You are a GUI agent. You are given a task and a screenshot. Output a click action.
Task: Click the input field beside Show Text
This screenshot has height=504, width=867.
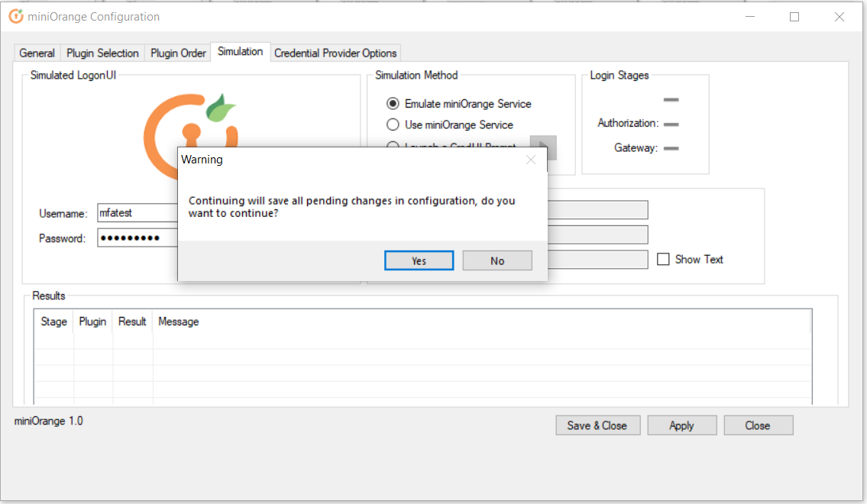[x=597, y=260]
